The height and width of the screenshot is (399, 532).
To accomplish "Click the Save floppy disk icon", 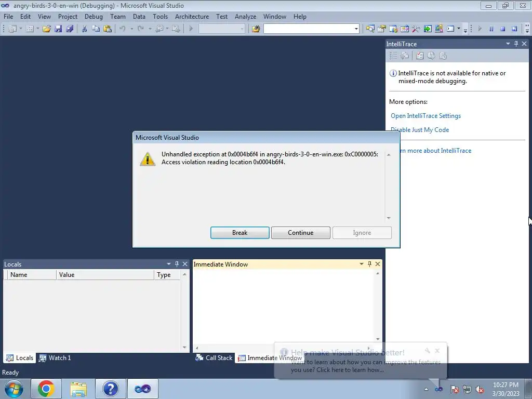I will point(58,29).
